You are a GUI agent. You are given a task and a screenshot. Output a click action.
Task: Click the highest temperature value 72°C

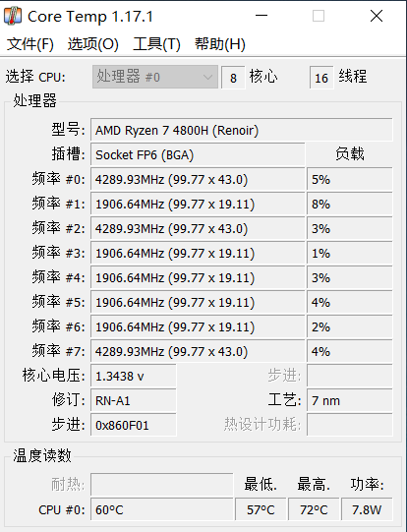(x=314, y=509)
